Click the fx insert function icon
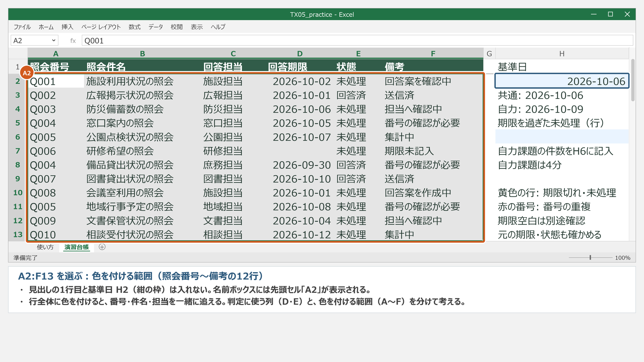644x362 pixels. click(73, 41)
